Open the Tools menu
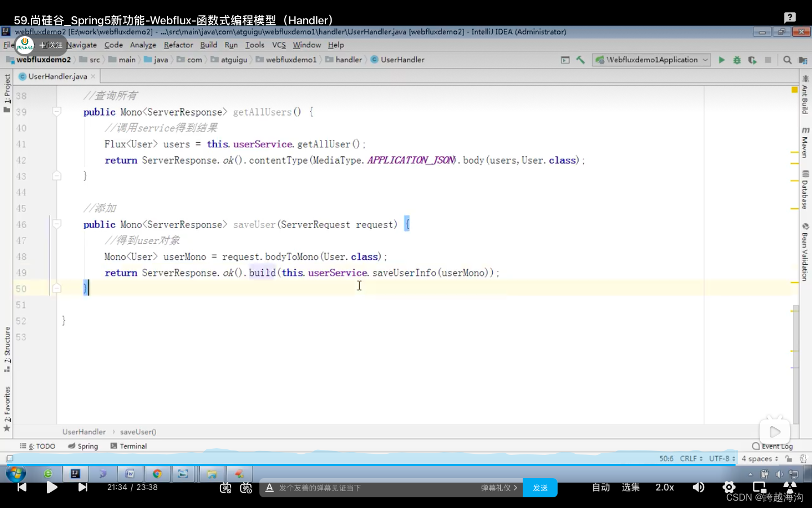 [255, 45]
